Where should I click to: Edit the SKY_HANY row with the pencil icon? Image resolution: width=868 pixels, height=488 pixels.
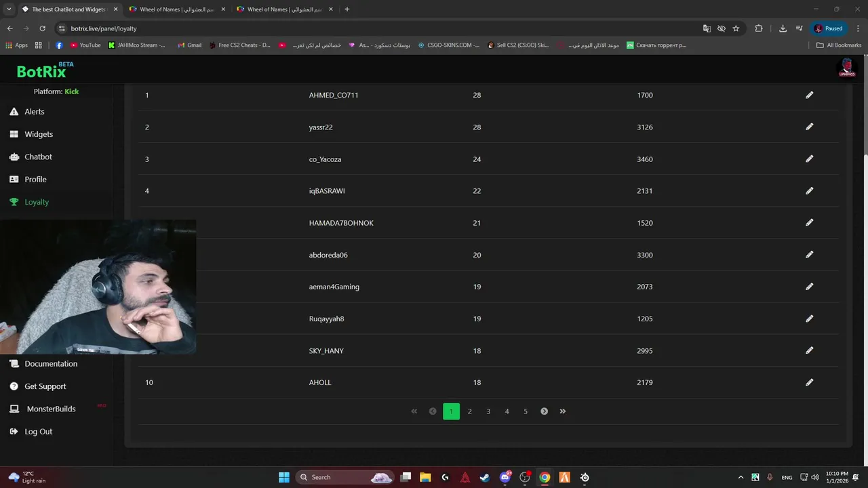809,350
